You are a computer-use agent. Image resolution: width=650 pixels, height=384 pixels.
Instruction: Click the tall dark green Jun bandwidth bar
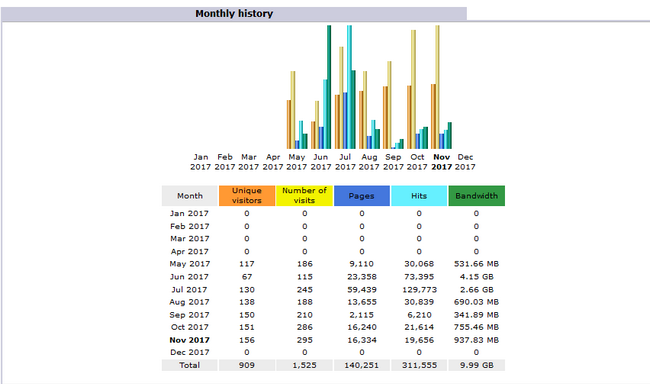tap(329, 87)
